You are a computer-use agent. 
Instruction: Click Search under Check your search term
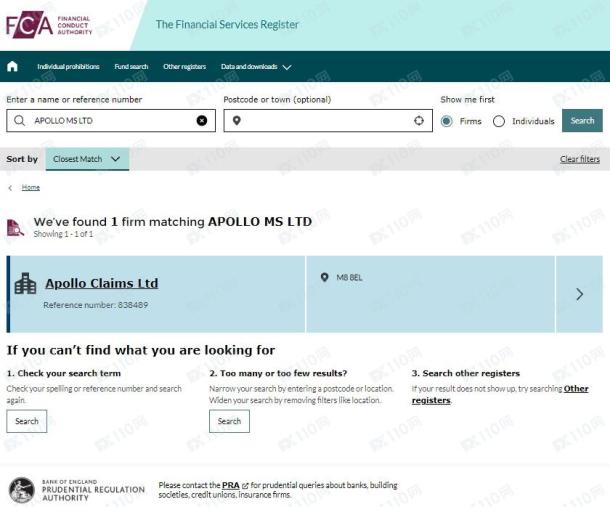click(x=26, y=421)
